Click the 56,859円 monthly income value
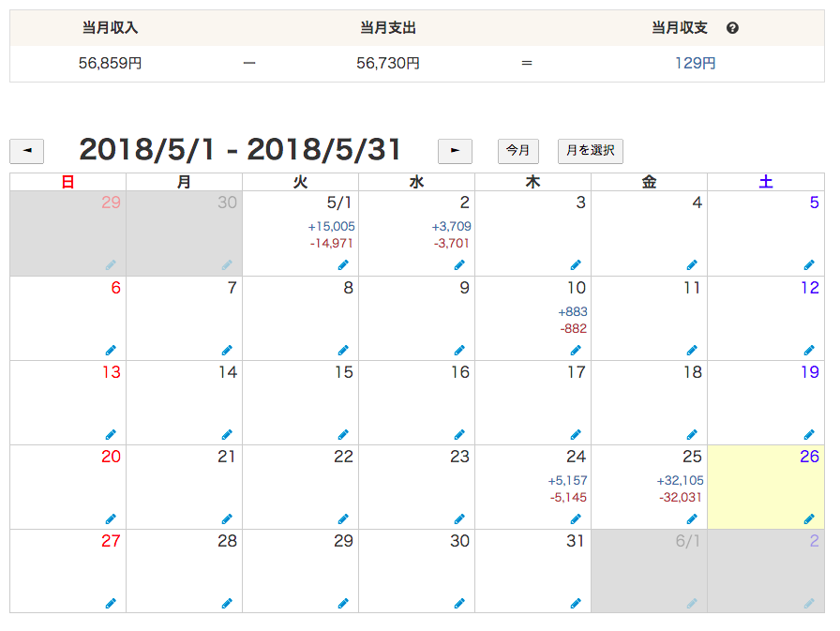The height and width of the screenshot is (631, 840). click(110, 63)
